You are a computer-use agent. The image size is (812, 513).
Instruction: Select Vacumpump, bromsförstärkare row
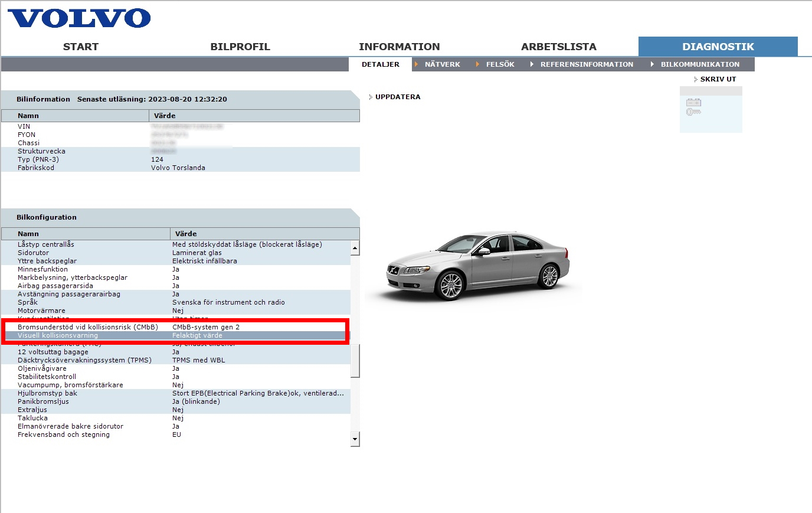176,385
